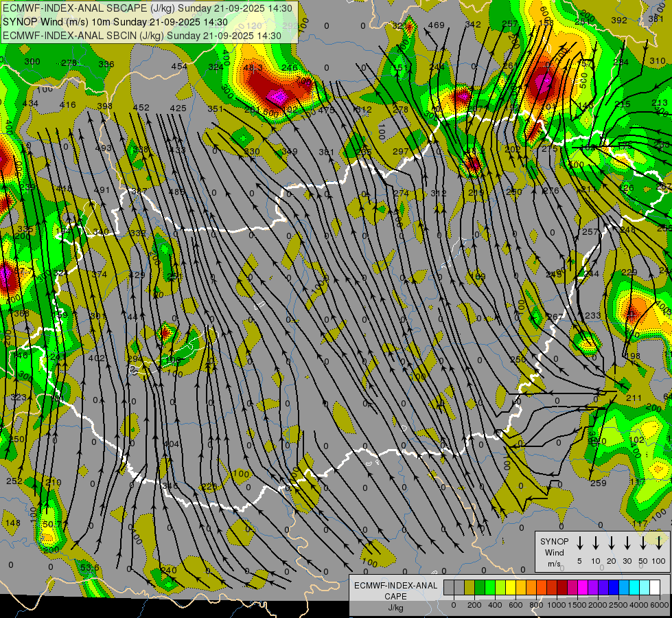Select the SBCAPE title line

(x=148, y=8)
